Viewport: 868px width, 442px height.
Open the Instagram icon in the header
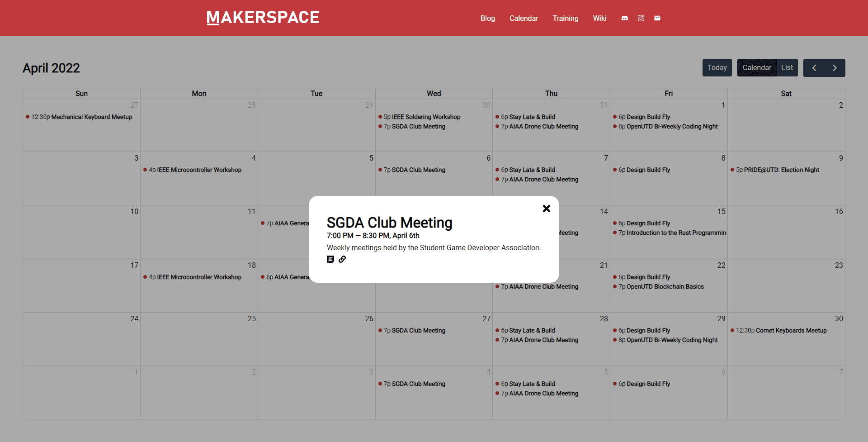coord(641,18)
